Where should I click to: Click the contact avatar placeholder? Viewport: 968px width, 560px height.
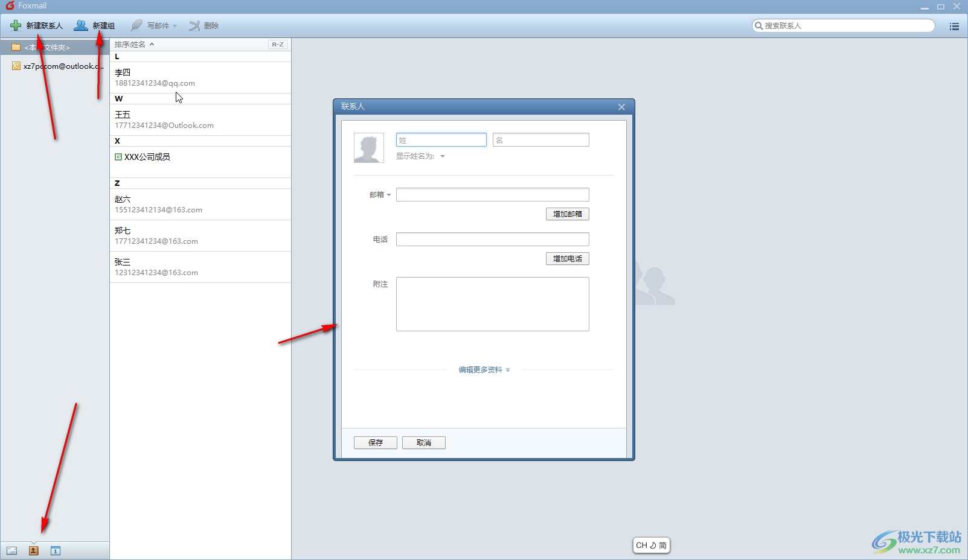pos(369,148)
